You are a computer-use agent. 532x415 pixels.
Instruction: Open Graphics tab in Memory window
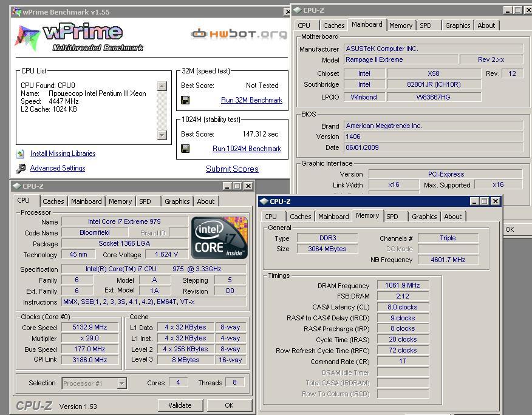tap(424, 217)
